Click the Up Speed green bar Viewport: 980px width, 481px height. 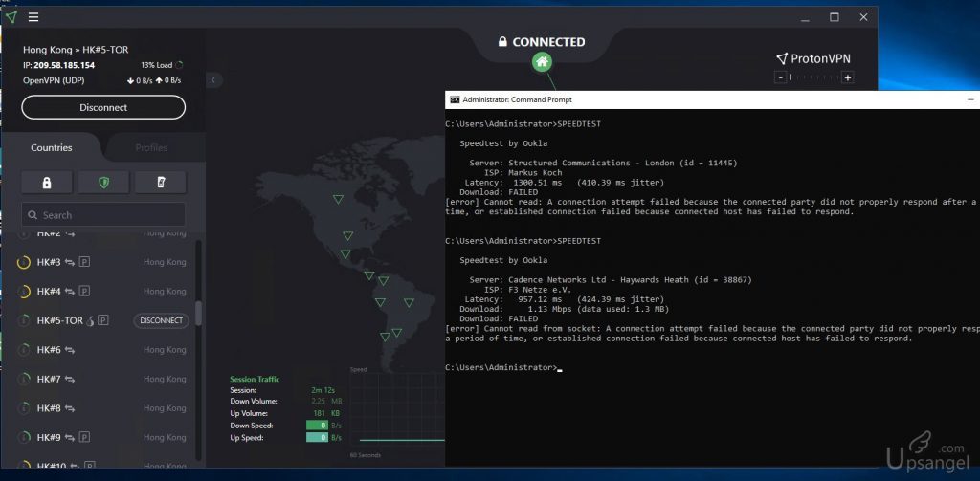[317, 438]
